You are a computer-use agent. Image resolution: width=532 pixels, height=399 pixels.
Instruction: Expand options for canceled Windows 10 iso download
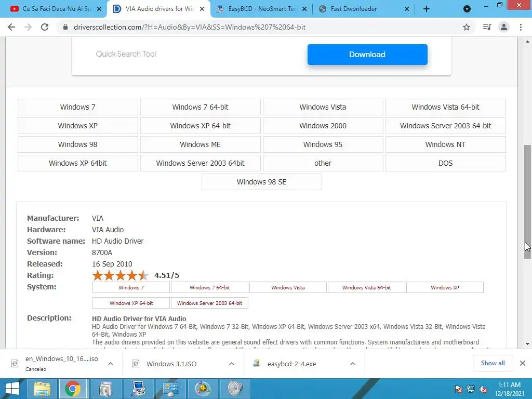coord(111,364)
